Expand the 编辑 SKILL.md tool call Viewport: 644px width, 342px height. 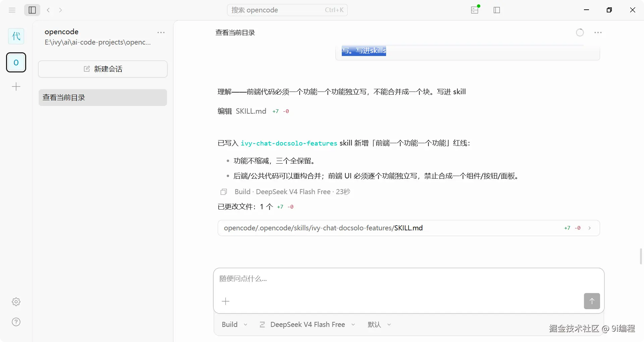click(253, 111)
